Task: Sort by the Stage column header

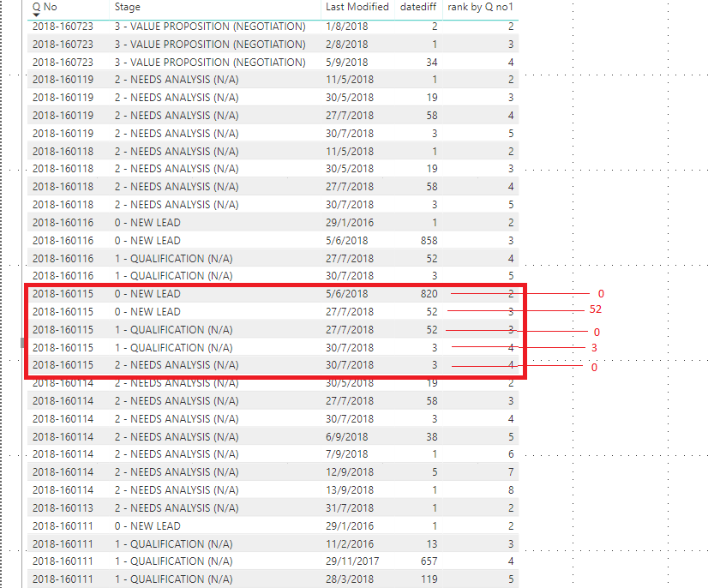Action: [128, 7]
